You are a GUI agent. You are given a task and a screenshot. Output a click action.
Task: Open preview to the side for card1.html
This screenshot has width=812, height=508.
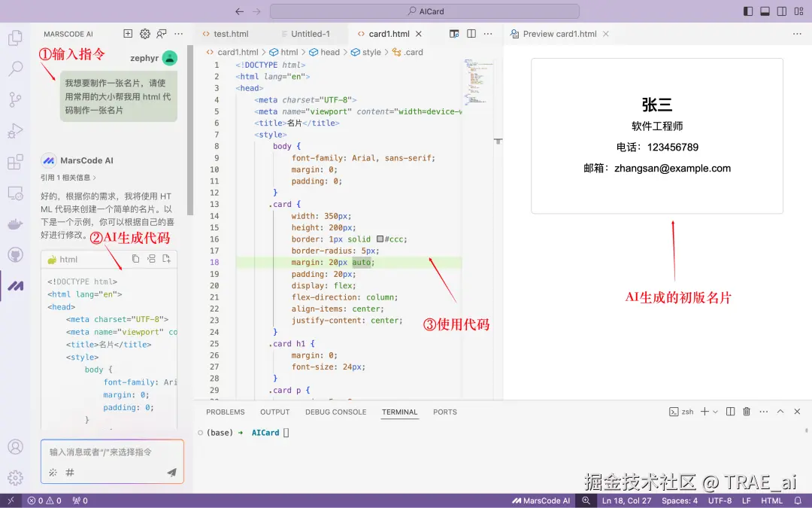(x=454, y=34)
